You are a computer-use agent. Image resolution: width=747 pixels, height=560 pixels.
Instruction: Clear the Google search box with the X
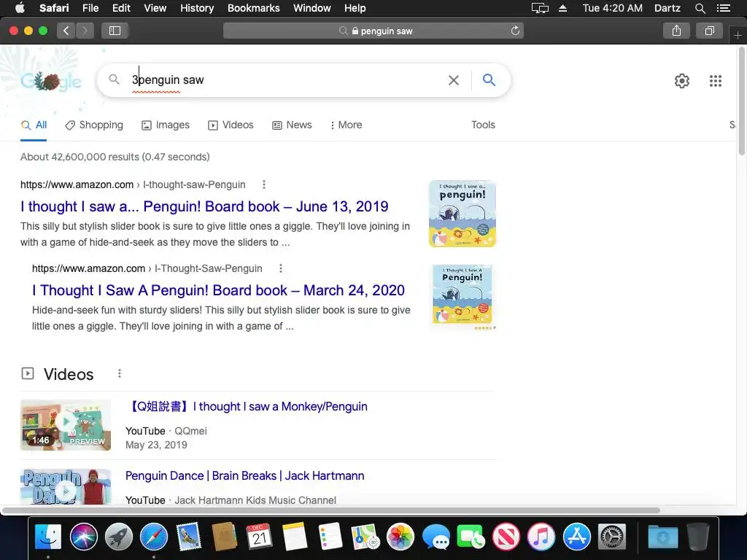click(x=454, y=80)
